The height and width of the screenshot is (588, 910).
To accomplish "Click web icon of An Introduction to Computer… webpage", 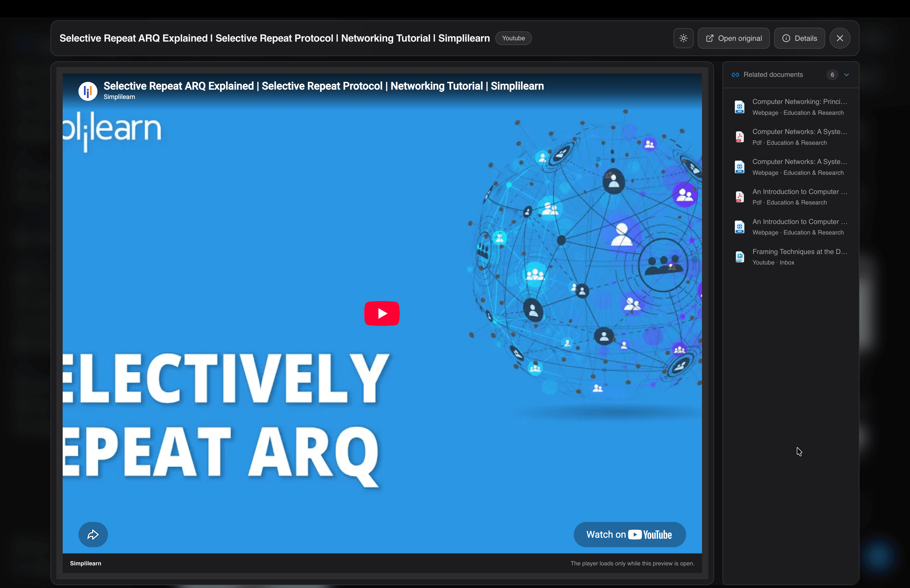I will (739, 227).
